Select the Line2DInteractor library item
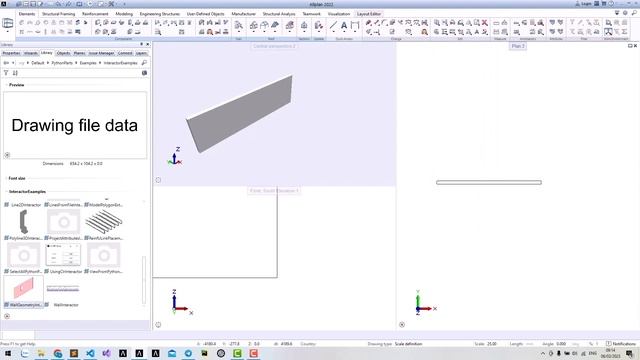The image size is (640, 360). click(x=23, y=204)
